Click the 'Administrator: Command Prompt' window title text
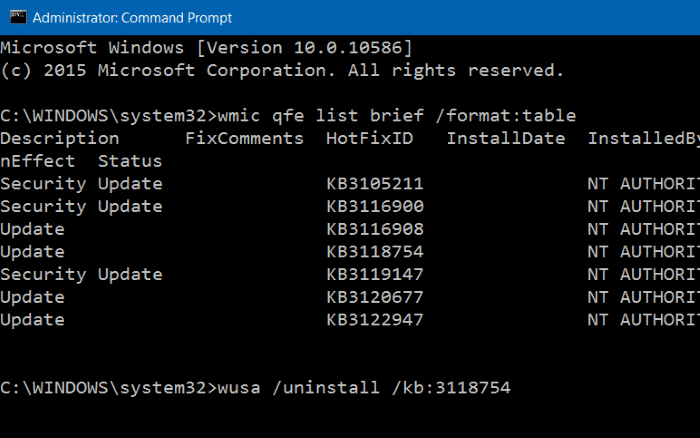 click(132, 18)
